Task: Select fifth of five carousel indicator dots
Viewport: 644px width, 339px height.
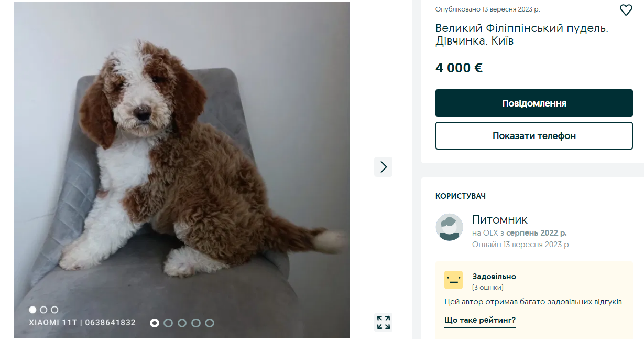Action: pos(209,323)
